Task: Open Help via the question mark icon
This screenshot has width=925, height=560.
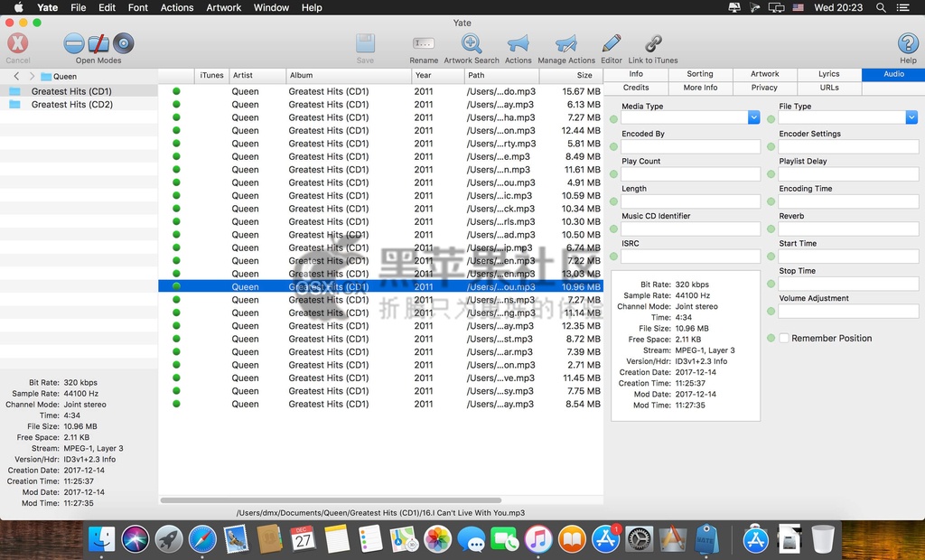Action: 908,43
